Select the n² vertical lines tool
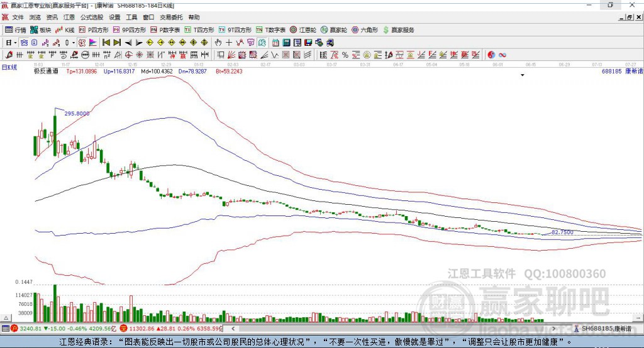The width and height of the screenshot is (644, 348). (107, 55)
